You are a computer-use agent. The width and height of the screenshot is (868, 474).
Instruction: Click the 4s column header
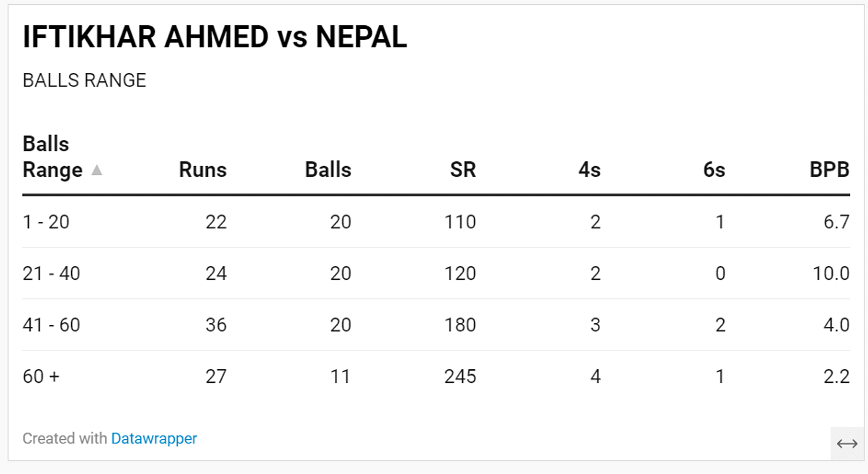(x=589, y=170)
